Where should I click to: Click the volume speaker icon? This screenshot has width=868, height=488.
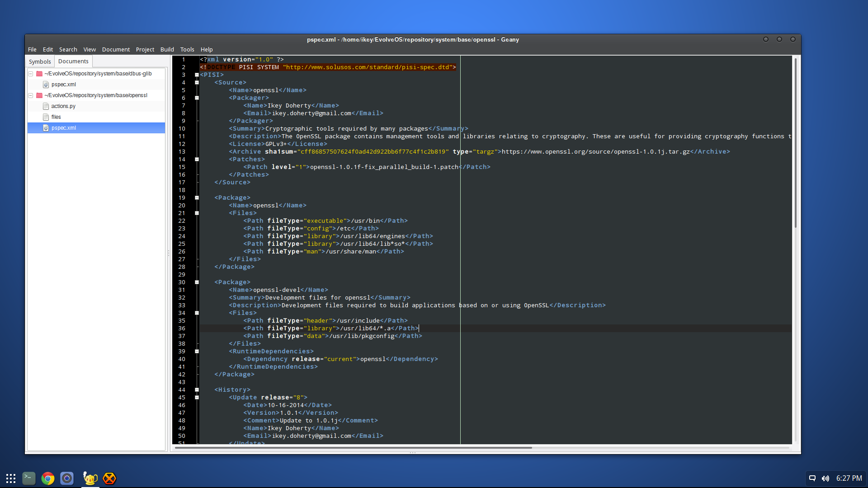(x=826, y=478)
